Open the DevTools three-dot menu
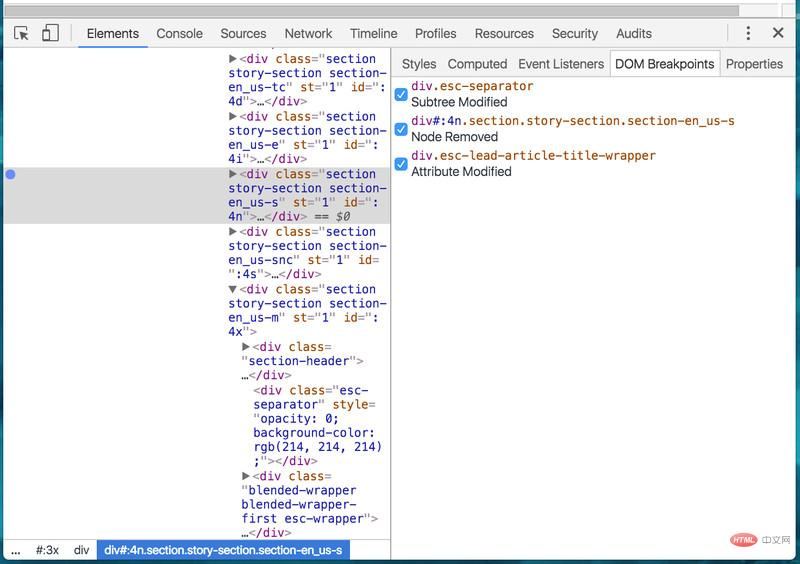This screenshot has height=564, width=800. tap(748, 33)
